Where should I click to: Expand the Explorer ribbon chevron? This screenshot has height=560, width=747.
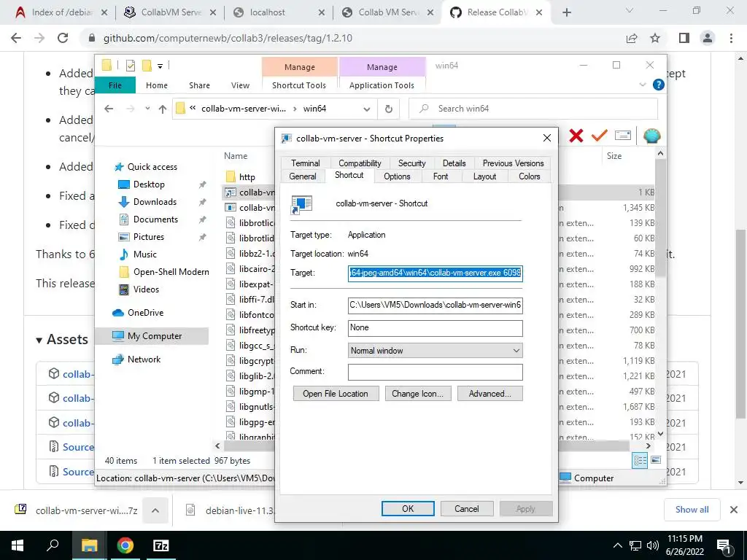pyautogui.click(x=642, y=85)
